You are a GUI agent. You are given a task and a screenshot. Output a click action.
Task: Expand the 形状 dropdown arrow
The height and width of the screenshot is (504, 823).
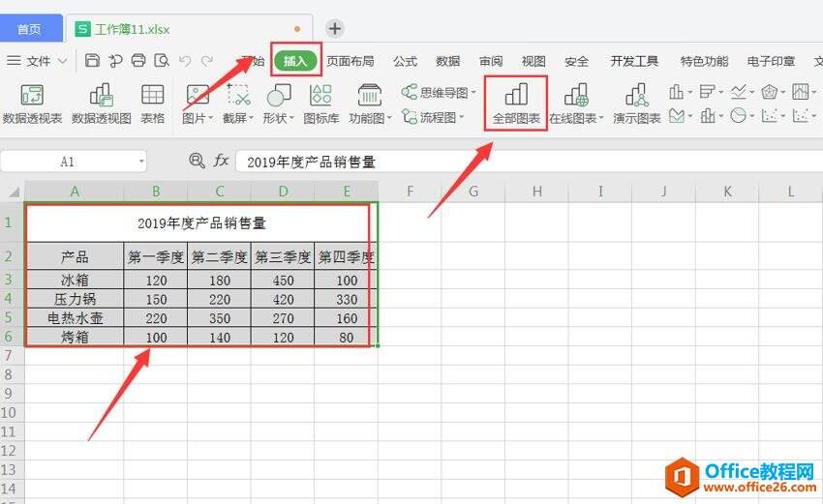[x=291, y=118]
